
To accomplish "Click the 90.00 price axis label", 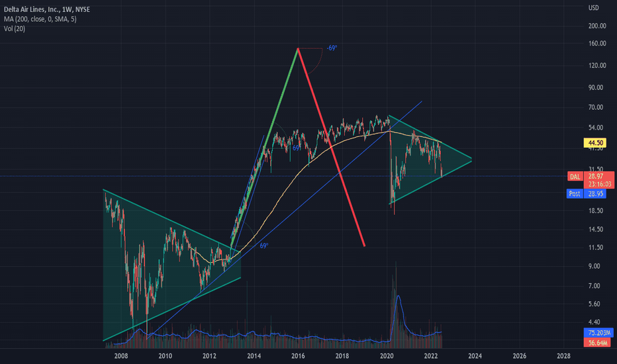I will pos(596,87).
